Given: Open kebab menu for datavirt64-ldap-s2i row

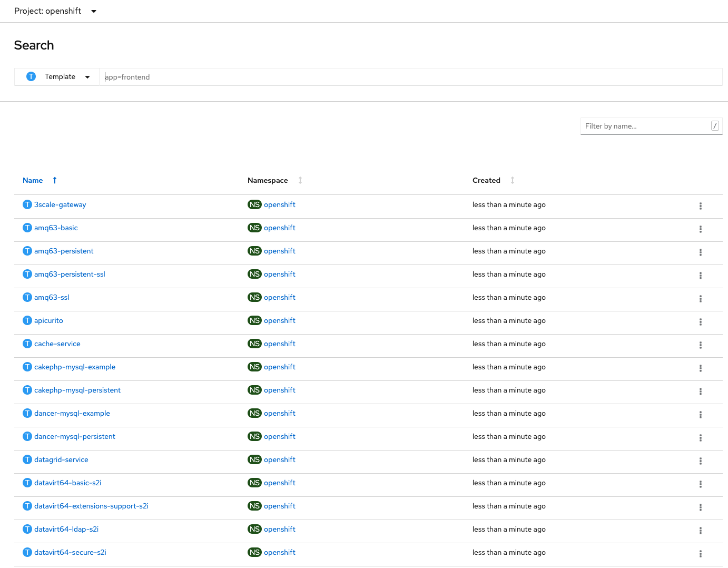Looking at the screenshot, I should coord(700,531).
